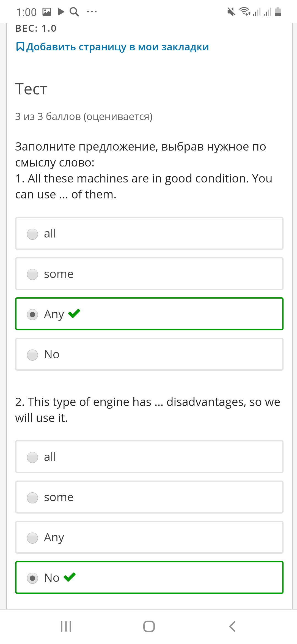Go back using the navigation arrow
Viewport: 297px width, 644px height.
point(232,626)
